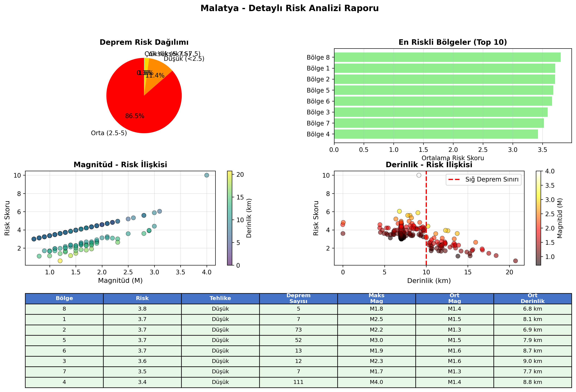Viewport: 576px width, 392px height.
Task: Select the 'Bölge 3' bar in the chart
Action: tap(441, 112)
